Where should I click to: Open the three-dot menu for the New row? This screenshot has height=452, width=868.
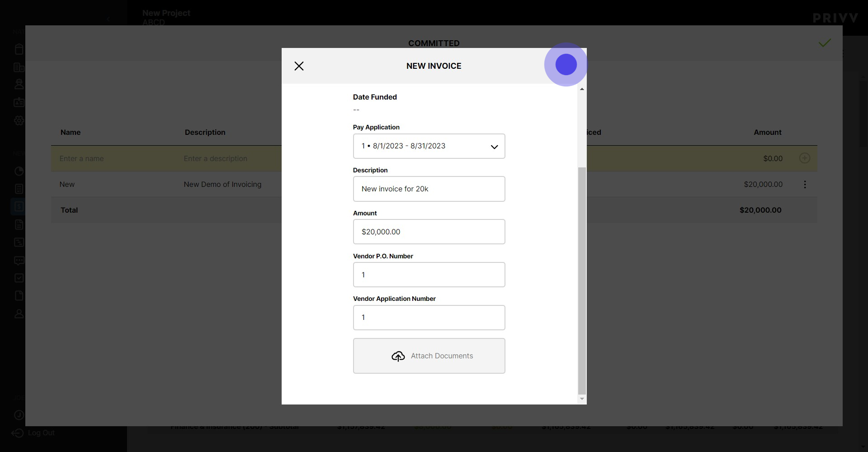[805, 185]
